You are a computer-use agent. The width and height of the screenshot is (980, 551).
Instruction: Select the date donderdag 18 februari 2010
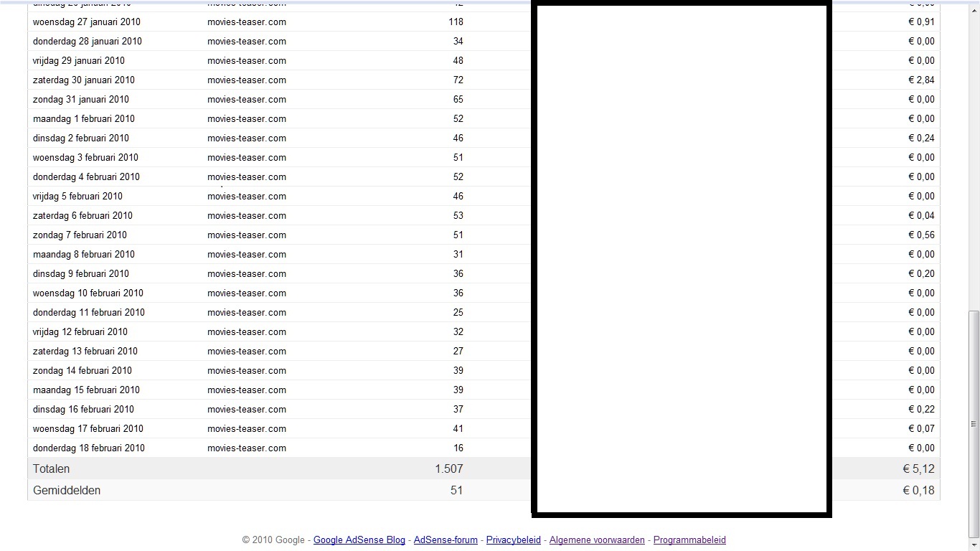[89, 448]
